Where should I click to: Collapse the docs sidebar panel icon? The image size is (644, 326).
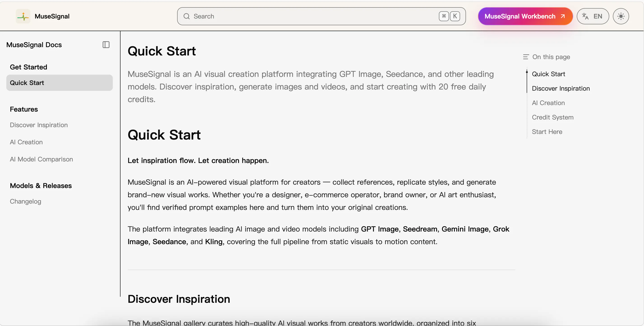106,45
